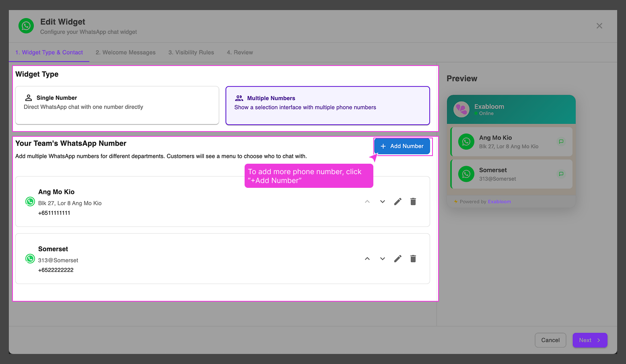This screenshot has height=364, width=626.
Task: Open the Visibility Rules tab
Action: (x=191, y=52)
